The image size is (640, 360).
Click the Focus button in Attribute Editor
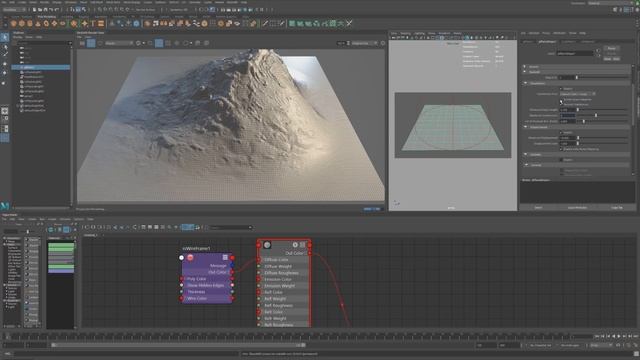611,48
